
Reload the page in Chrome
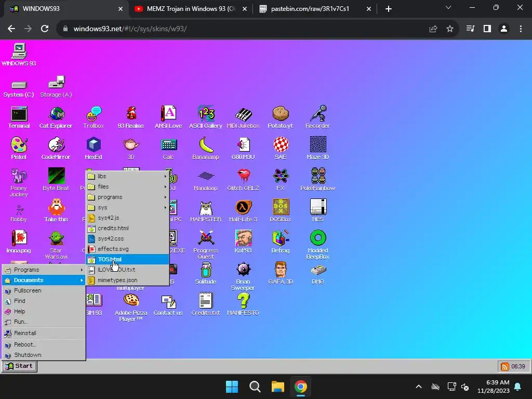(45, 29)
